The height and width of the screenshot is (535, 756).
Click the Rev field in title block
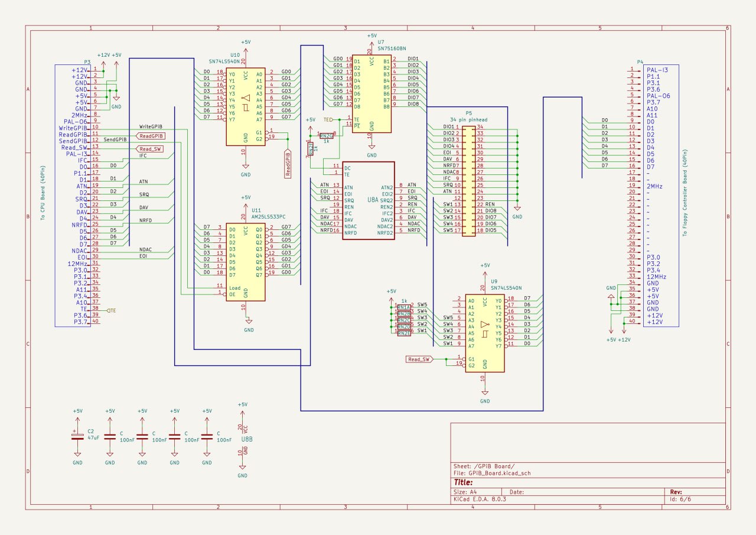coord(676,491)
